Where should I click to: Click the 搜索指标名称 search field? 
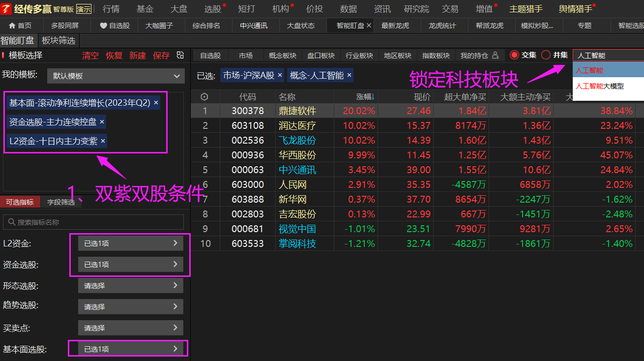93,222
